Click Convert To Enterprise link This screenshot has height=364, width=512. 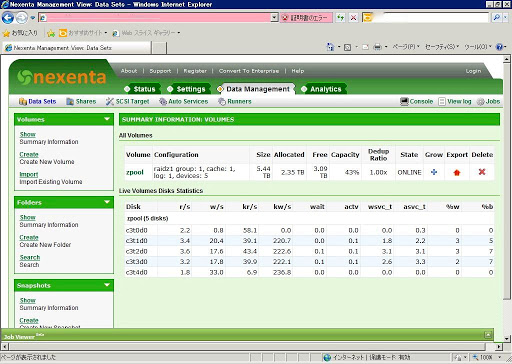pyautogui.click(x=249, y=71)
